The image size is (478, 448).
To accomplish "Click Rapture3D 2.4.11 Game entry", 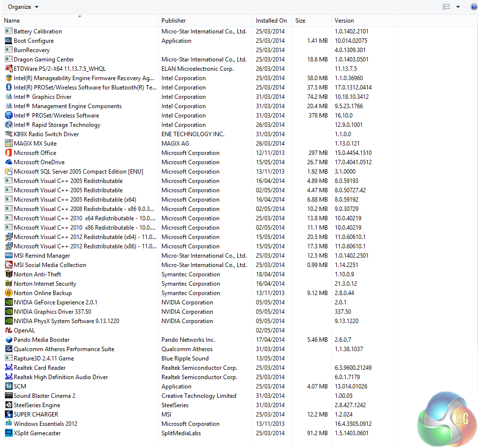I will click(44, 358).
